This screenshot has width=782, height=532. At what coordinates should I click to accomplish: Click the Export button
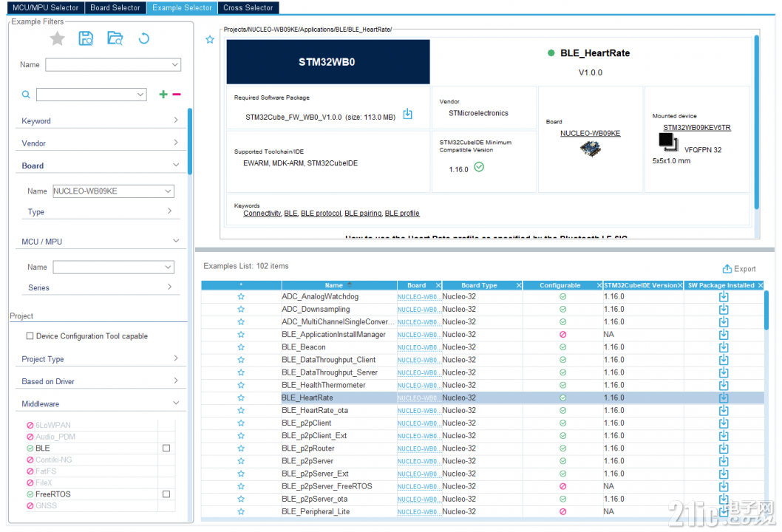739,269
